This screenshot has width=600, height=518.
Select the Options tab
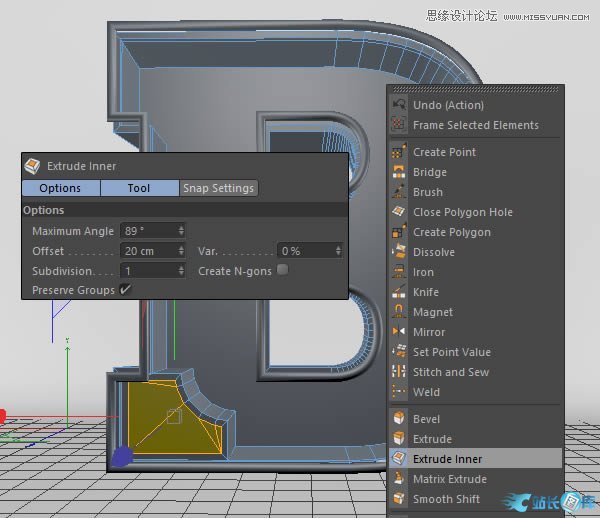click(x=60, y=188)
